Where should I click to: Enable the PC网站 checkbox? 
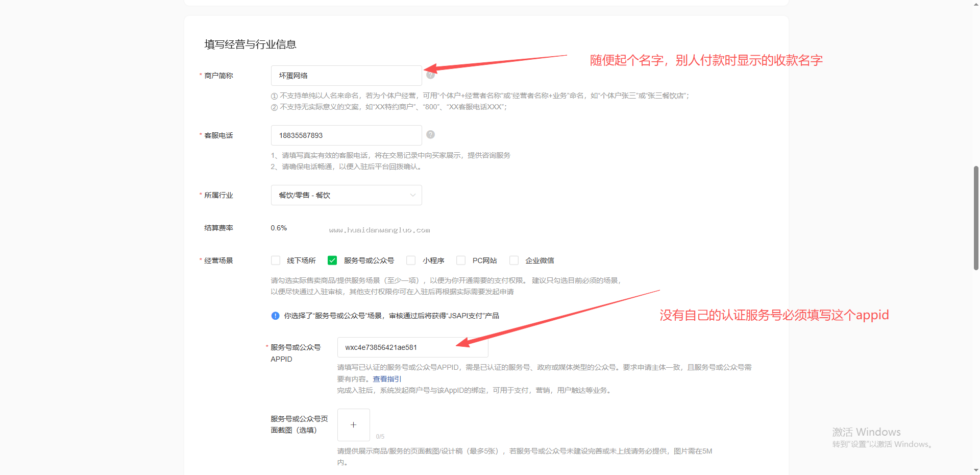[x=461, y=260]
